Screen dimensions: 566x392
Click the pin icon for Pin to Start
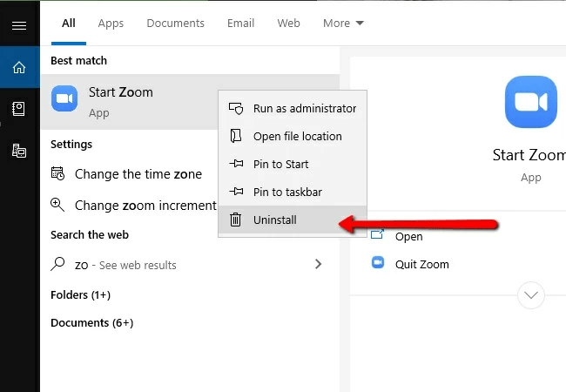[236, 164]
